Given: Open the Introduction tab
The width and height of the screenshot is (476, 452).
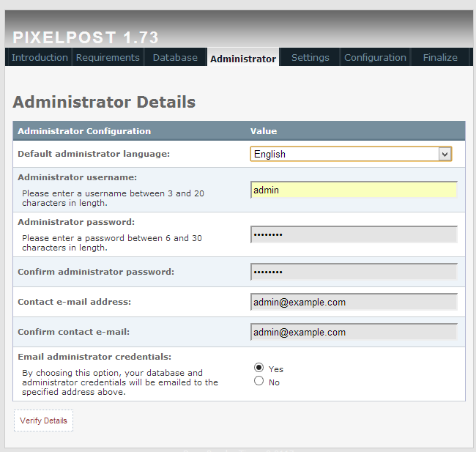Looking at the screenshot, I should [x=40, y=58].
